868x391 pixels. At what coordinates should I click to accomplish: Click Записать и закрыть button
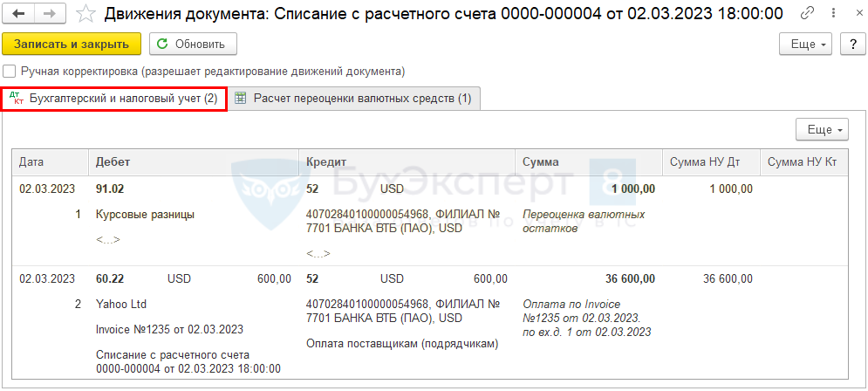72,44
